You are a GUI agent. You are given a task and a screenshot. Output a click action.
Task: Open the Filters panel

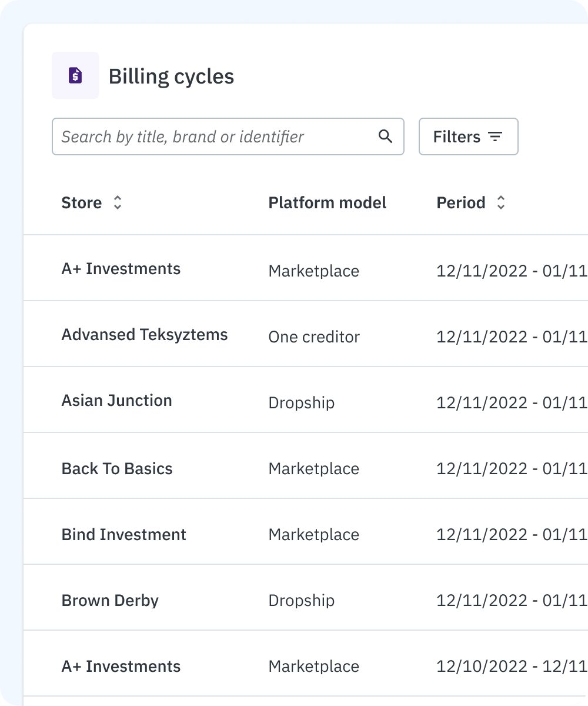(468, 136)
